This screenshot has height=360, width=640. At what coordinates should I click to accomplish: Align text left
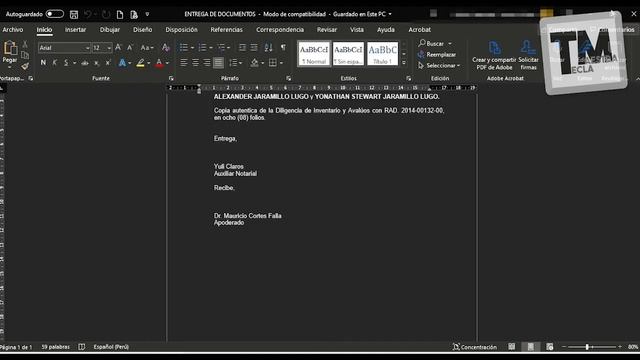click(x=184, y=63)
